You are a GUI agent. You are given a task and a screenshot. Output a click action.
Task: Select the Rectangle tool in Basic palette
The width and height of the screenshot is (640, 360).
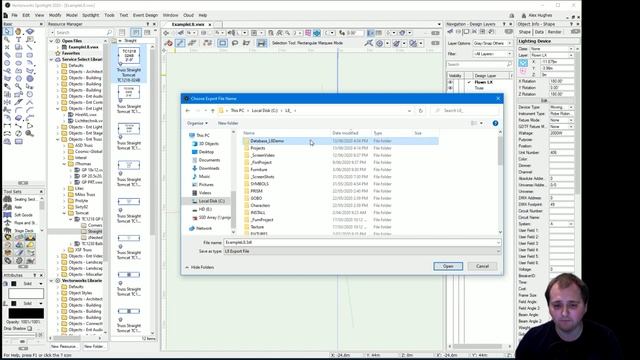pyautogui.click(x=19, y=55)
